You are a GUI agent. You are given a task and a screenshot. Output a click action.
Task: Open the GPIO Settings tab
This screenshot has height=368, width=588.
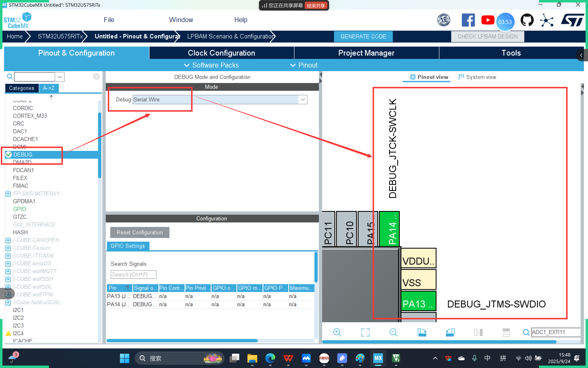[128, 246]
